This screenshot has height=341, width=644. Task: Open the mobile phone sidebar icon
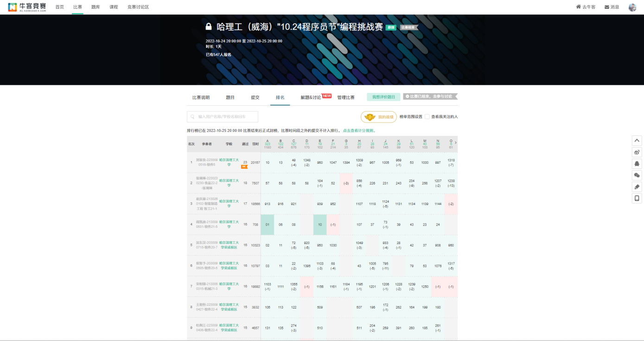(637, 199)
